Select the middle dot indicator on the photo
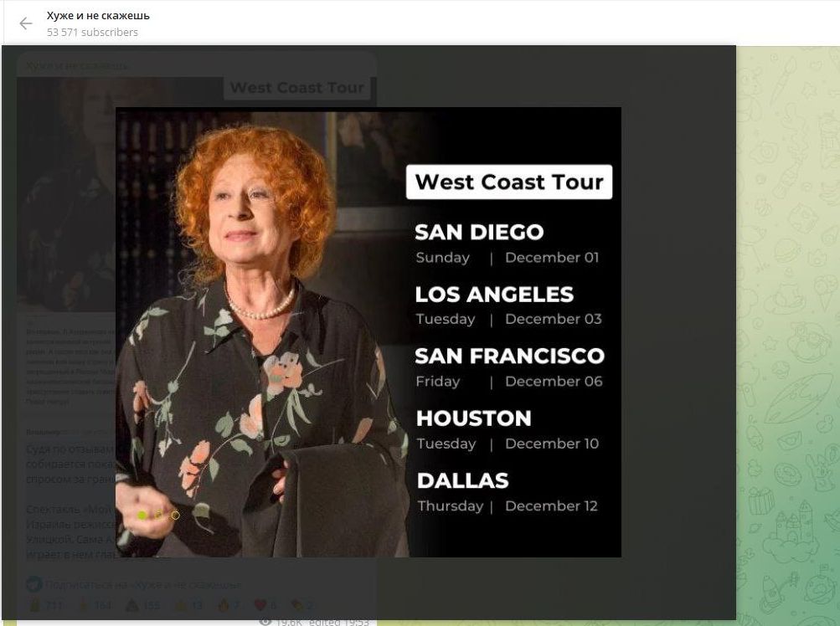Image resolution: width=840 pixels, height=626 pixels. [x=159, y=515]
